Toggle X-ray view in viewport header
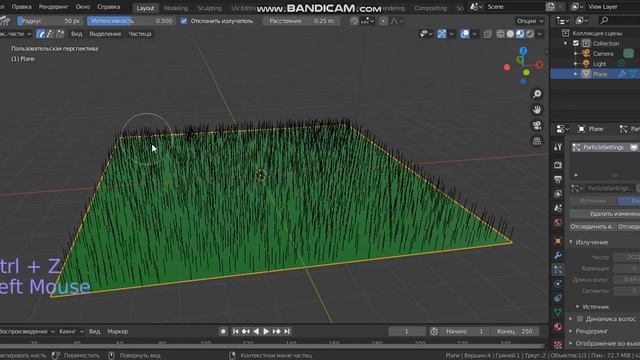 coord(487,34)
